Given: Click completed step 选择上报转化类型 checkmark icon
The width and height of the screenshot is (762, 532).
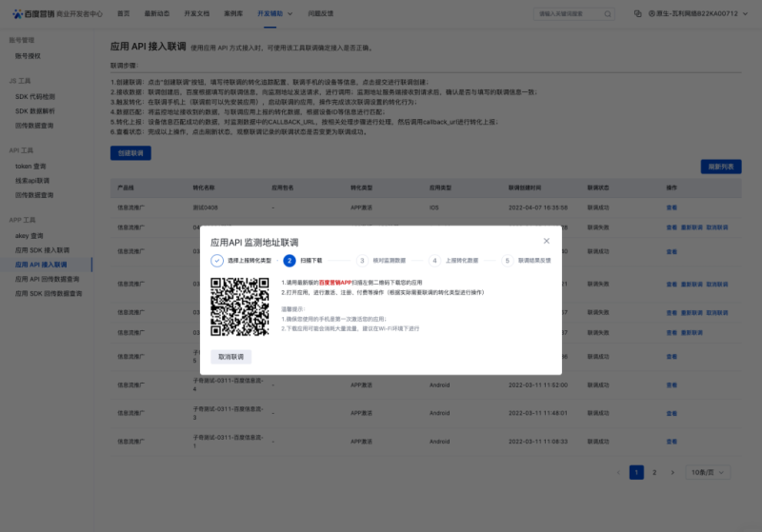Looking at the screenshot, I should pos(217,261).
